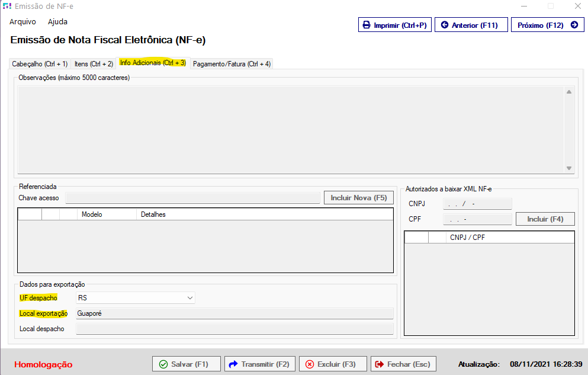Click the app icon in title bar
588x375 pixels.
click(7, 7)
